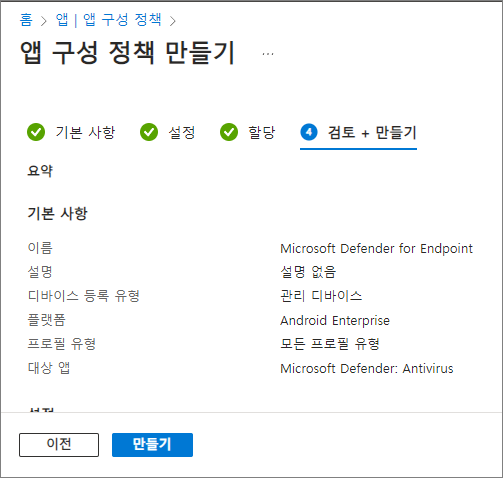The image size is (503, 478).
Task: Click the 기본 사항 section heading
Action: point(57,213)
